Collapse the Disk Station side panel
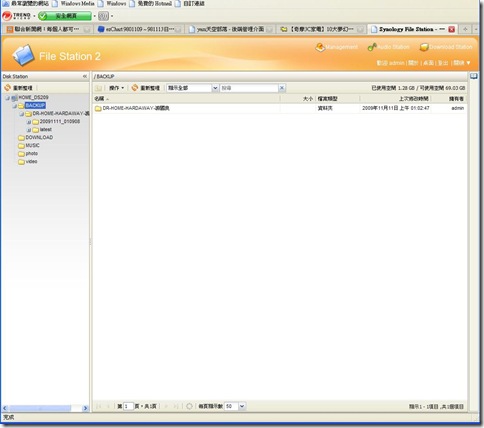The image size is (484, 428). point(85,76)
